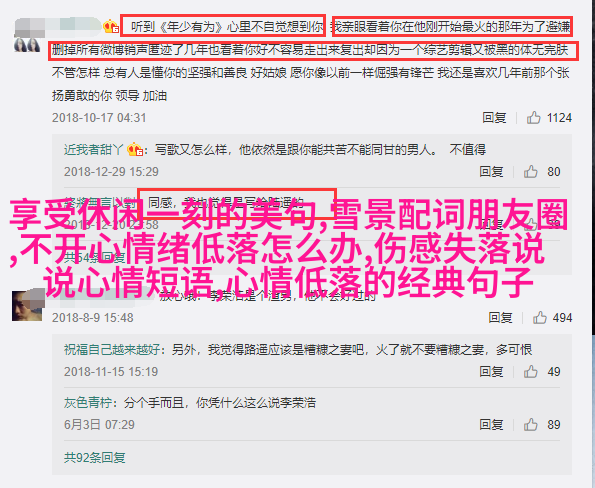Reply to the 2018-8-9 15:48 comment
This screenshot has height=488, width=595.
click(x=500, y=317)
